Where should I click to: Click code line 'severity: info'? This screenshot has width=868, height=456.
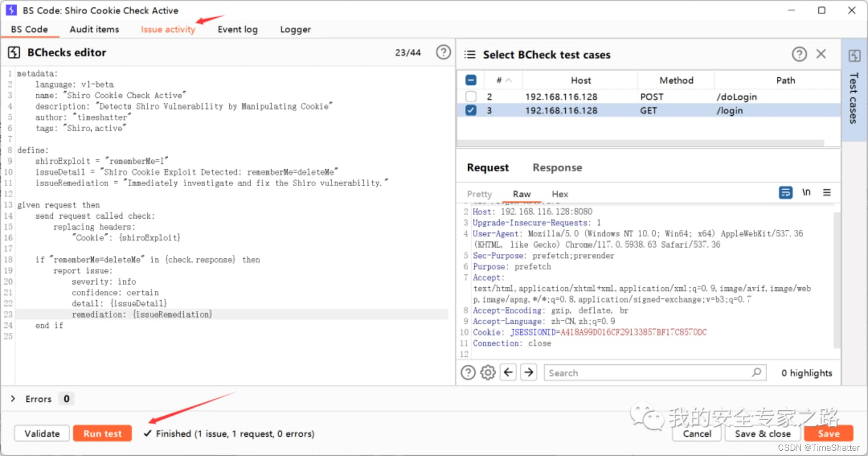click(x=104, y=281)
